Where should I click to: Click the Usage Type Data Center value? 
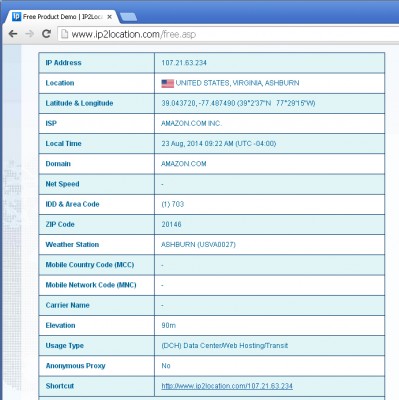225,346
